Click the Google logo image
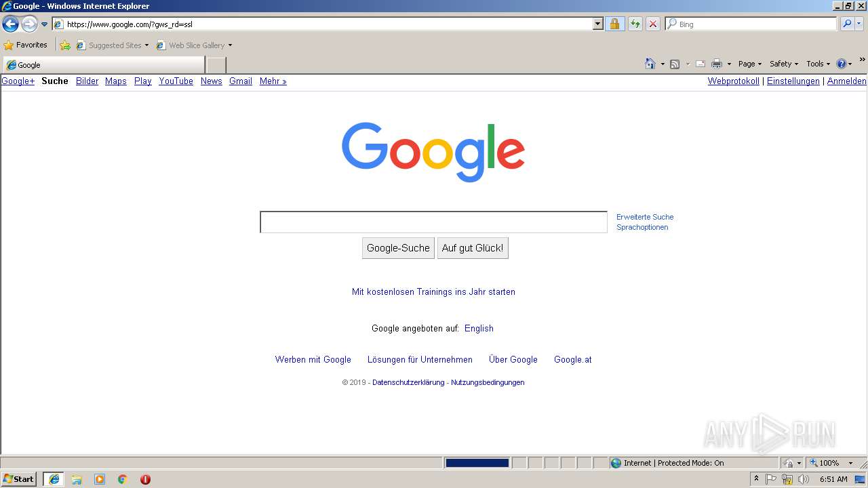The height and width of the screenshot is (488, 868). tap(433, 152)
